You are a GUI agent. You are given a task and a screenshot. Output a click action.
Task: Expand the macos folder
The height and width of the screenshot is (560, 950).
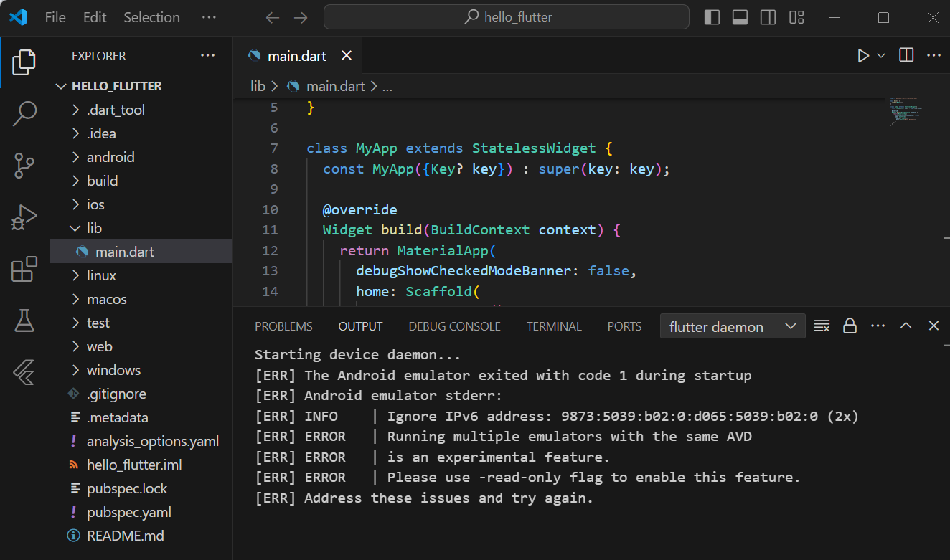(x=141, y=299)
